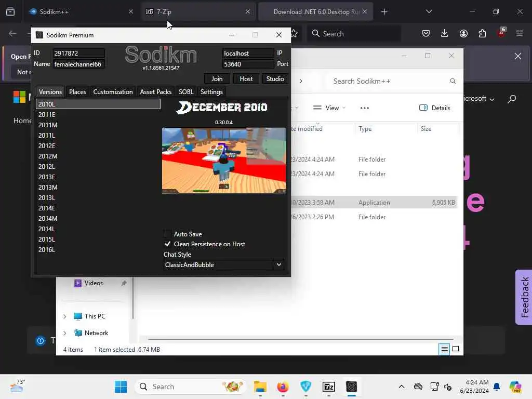
Task: Expand the Network tree node
Action: click(64, 333)
